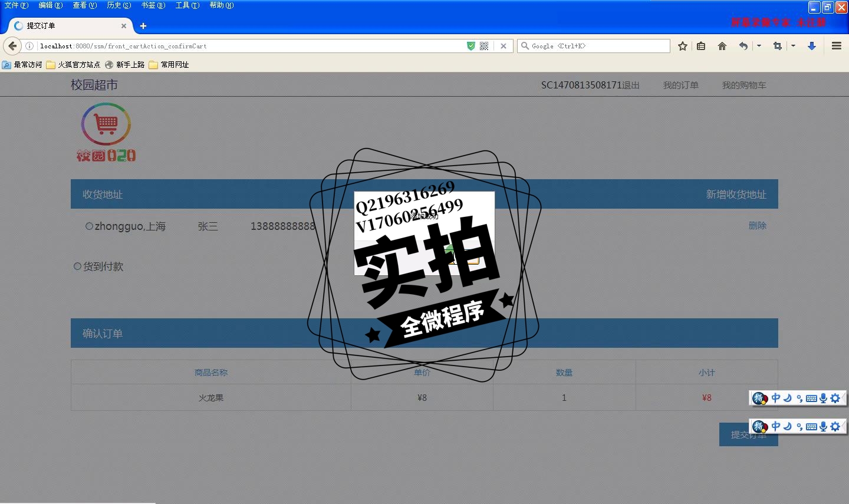Show the bookmarks list icon
This screenshot has width=849, height=504.
point(701,46)
